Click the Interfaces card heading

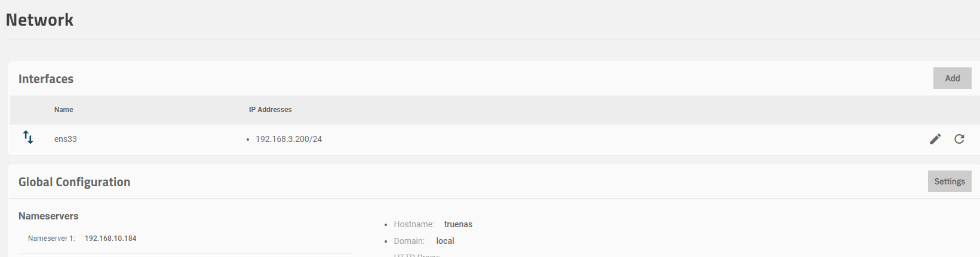pos(46,79)
